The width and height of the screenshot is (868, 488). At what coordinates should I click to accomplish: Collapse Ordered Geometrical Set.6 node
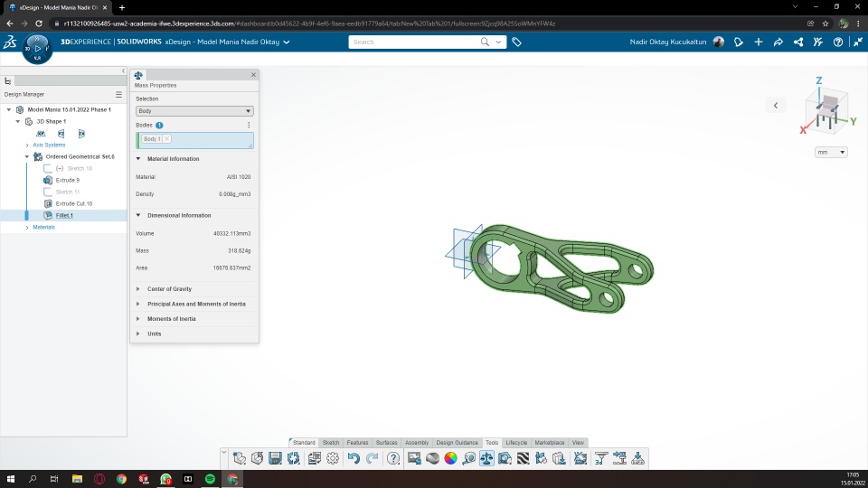pos(26,156)
